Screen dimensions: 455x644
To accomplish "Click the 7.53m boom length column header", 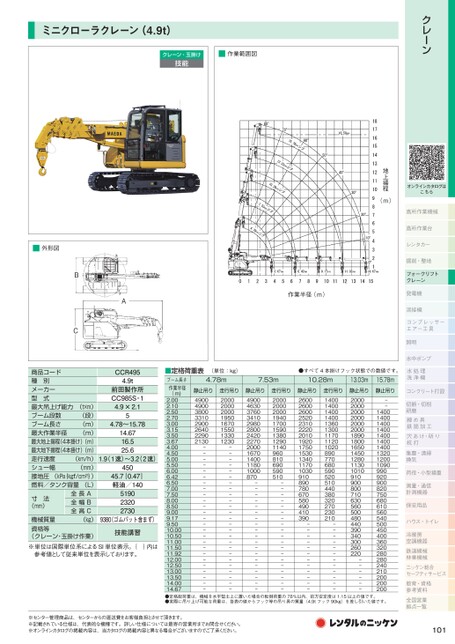I will click(x=268, y=380).
